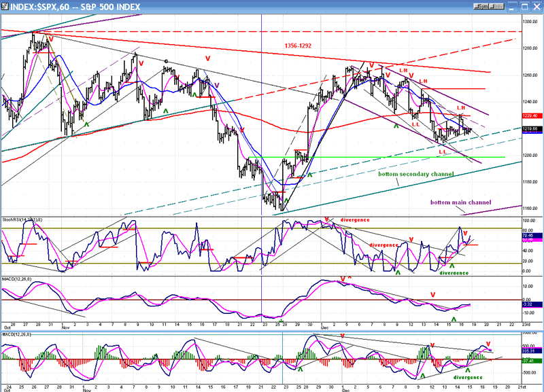Screen dimensions: 544x392
Task: Click the 1219.66 last price tag
Action: (532, 129)
